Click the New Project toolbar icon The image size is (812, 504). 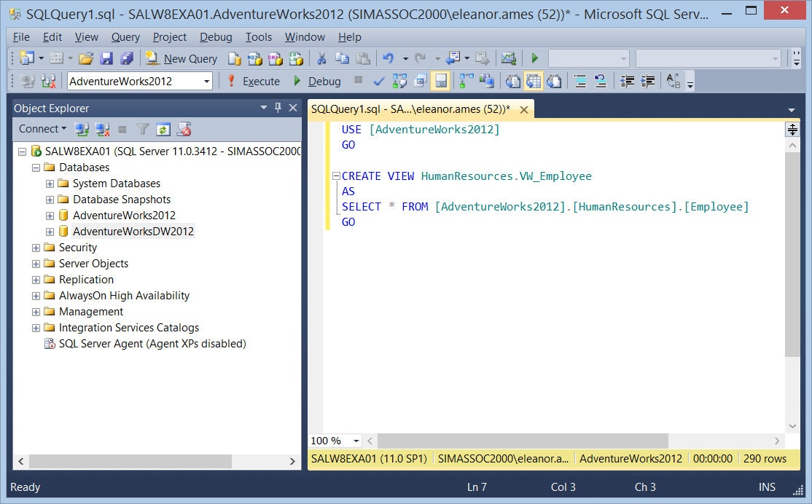(26, 58)
